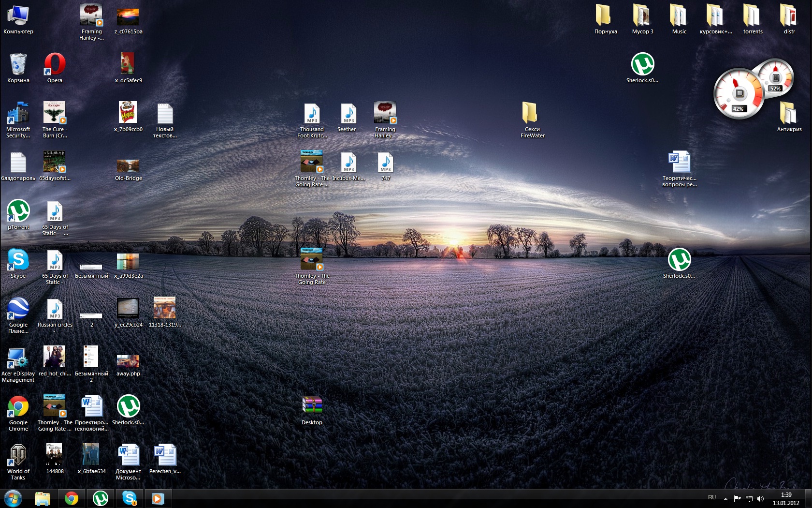This screenshot has width=812, height=508.
Task: Select the Opera browser desktop icon
Action: [x=55, y=65]
